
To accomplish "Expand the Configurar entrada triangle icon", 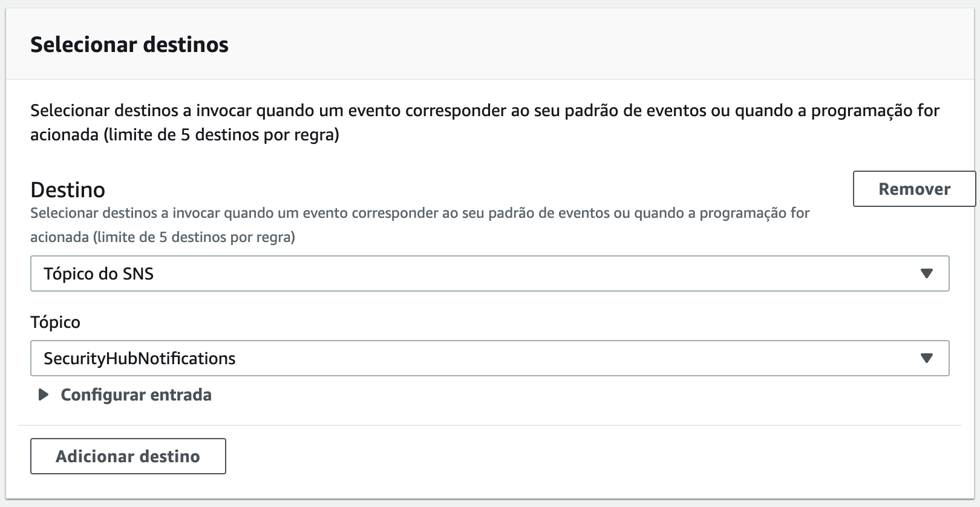I will 43,395.
